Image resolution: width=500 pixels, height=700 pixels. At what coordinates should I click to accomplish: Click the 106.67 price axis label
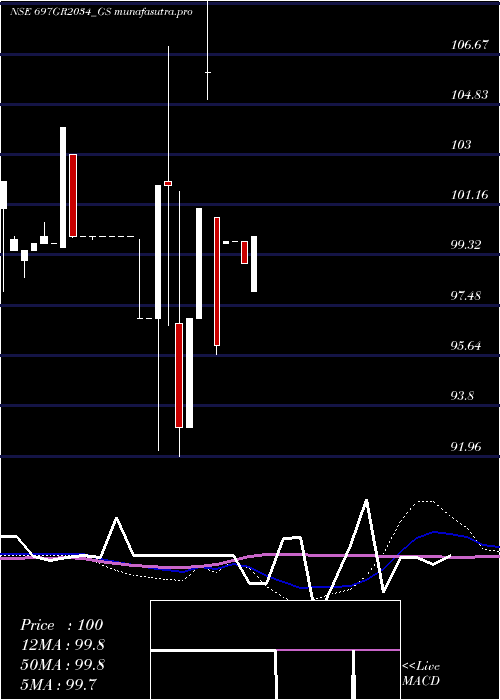coord(469,45)
